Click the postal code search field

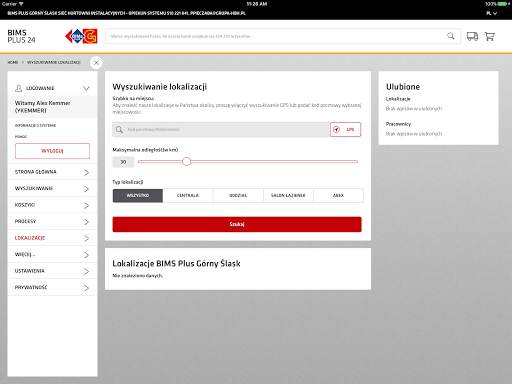(x=221, y=130)
